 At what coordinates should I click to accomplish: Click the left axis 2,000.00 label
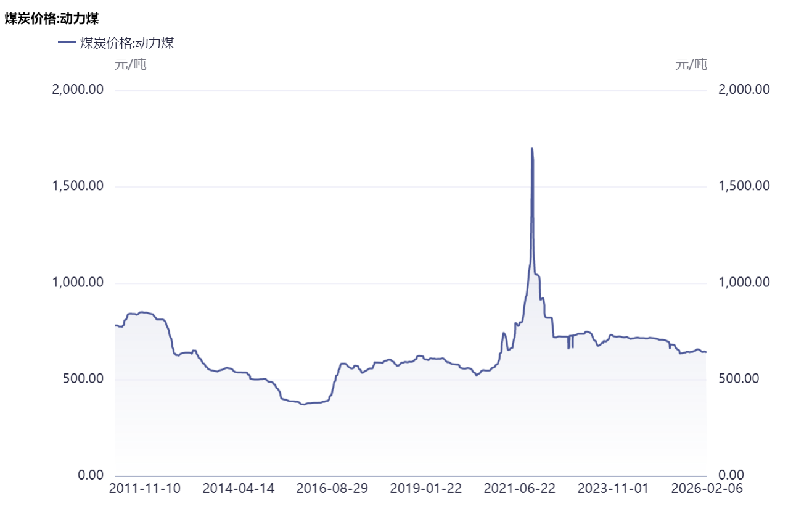pyautogui.click(x=78, y=90)
